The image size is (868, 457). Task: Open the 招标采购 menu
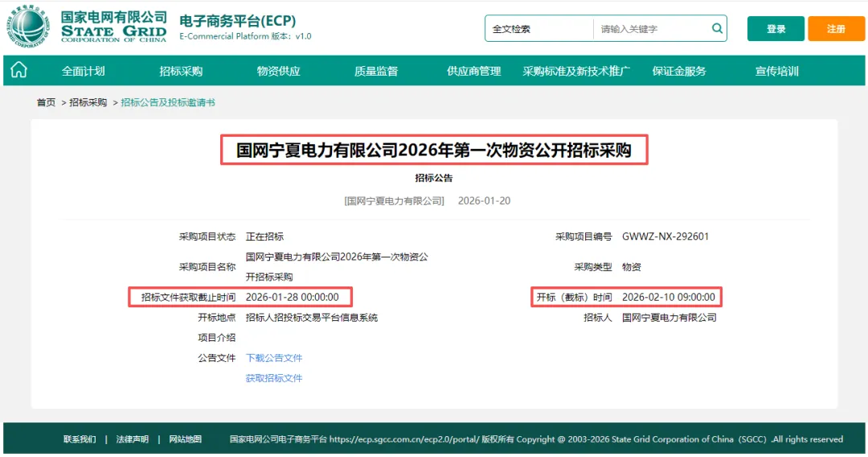[x=181, y=71]
